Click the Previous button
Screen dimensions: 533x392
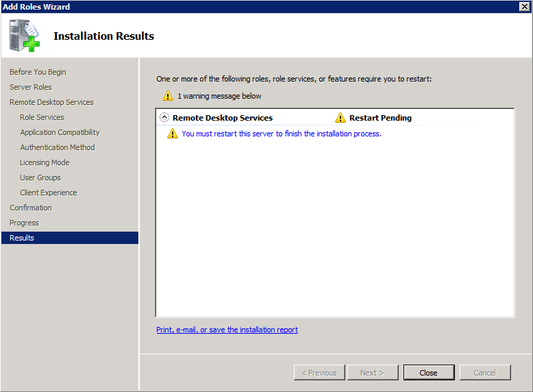click(x=319, y=373)
